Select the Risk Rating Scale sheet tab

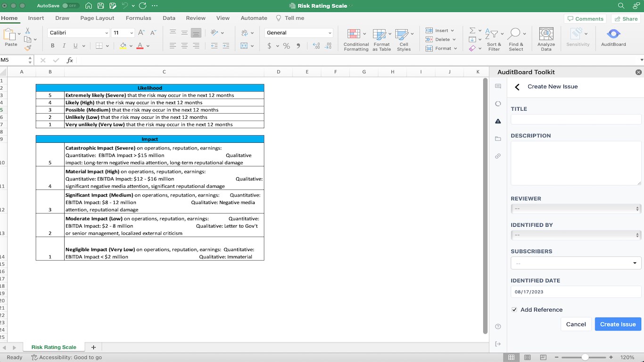[54, 347]
